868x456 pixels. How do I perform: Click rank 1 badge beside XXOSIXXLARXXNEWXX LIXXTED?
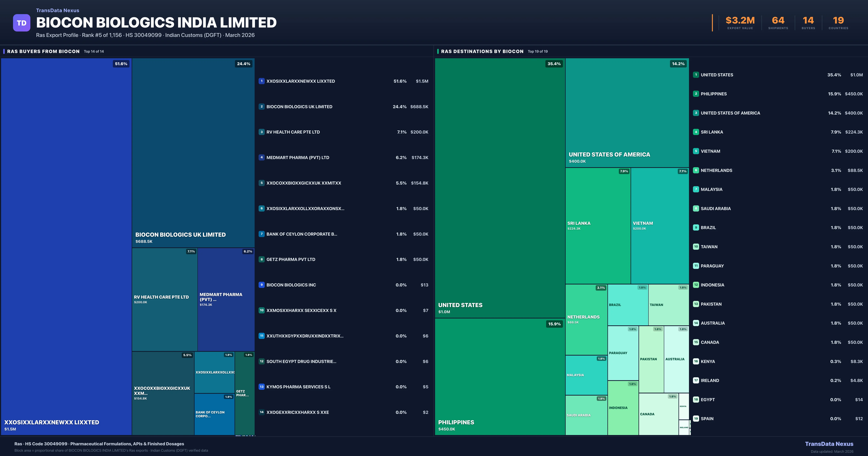coord(261,81)
